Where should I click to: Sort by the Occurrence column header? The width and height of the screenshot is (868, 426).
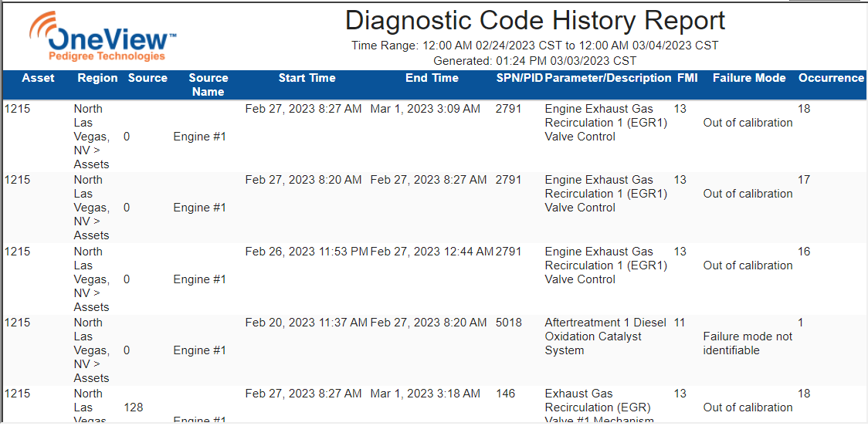[x=831, y=78]
